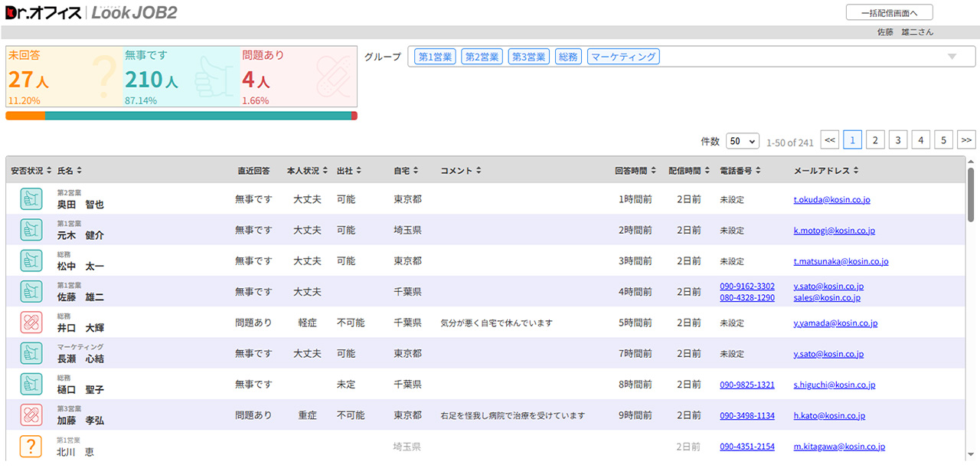
Task: Click the question mark icon for 北川 恵
Action: click(x=31, y=446)
